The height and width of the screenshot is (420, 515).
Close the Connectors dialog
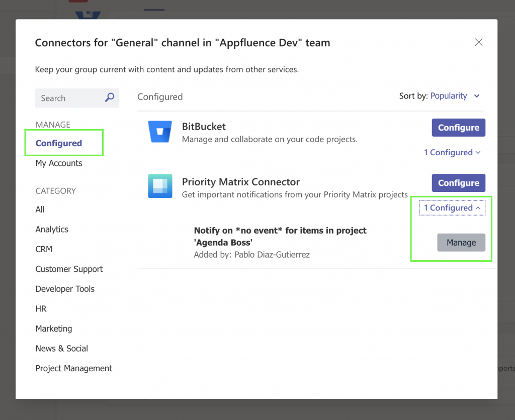click(478, 42)
